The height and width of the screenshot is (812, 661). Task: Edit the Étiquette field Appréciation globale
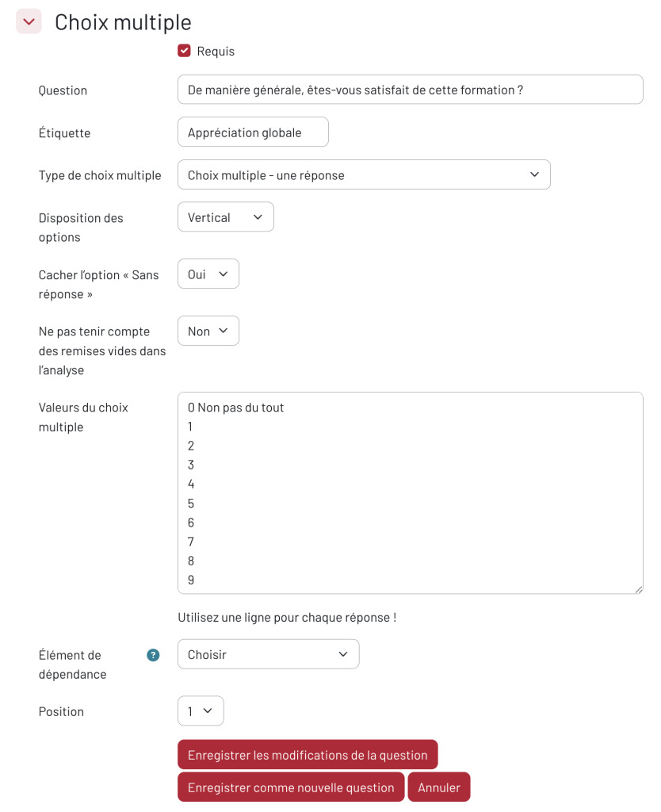tap(253, 132)
